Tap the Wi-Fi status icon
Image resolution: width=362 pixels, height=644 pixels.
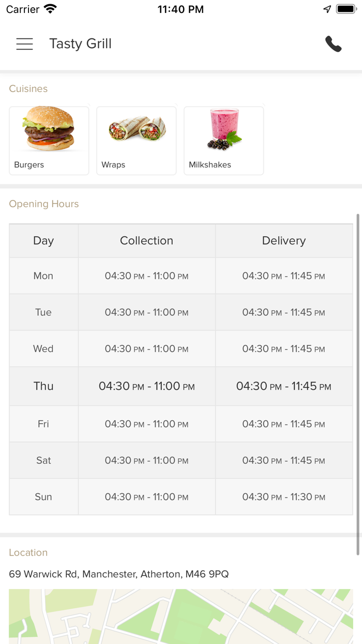(50, 9)
